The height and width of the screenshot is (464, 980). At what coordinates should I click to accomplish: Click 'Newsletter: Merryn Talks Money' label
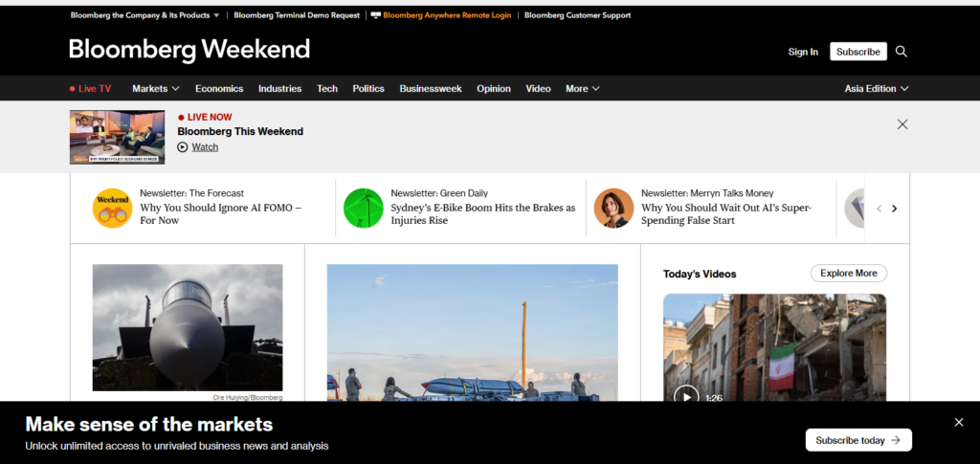pos(707,193)
